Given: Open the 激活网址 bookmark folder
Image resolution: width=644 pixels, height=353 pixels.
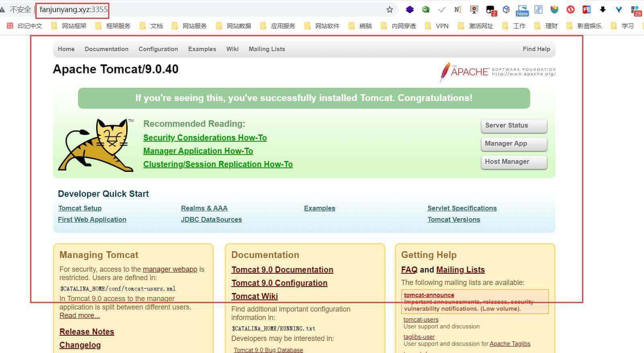Looking at the screenshot, I should [476, 26].
